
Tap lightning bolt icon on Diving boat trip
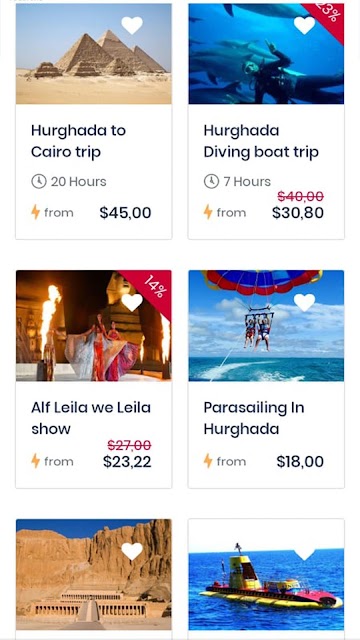208,212
